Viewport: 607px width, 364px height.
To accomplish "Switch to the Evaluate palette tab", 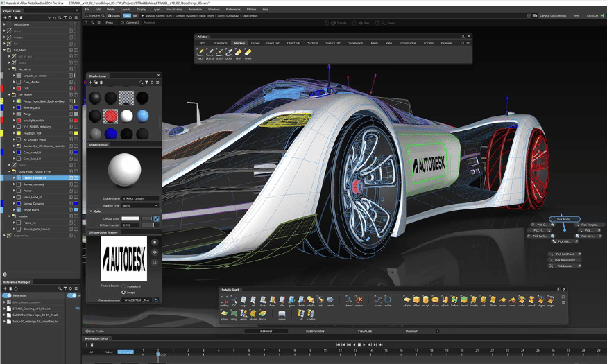I will click(x=446, y=43).
